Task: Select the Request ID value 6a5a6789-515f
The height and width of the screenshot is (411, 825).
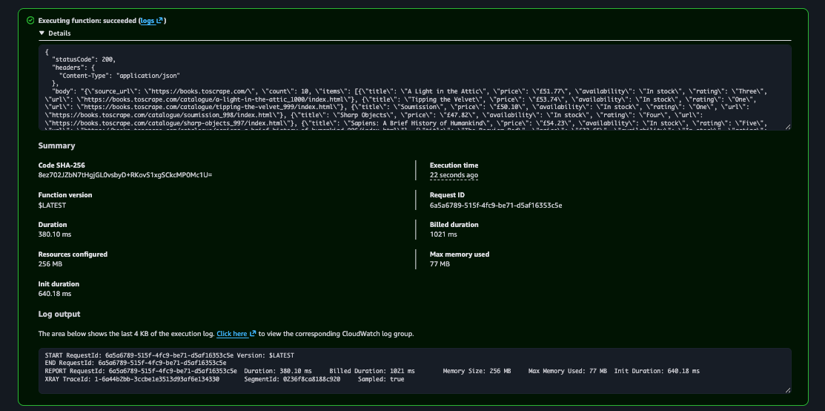Action: point(496,205)
